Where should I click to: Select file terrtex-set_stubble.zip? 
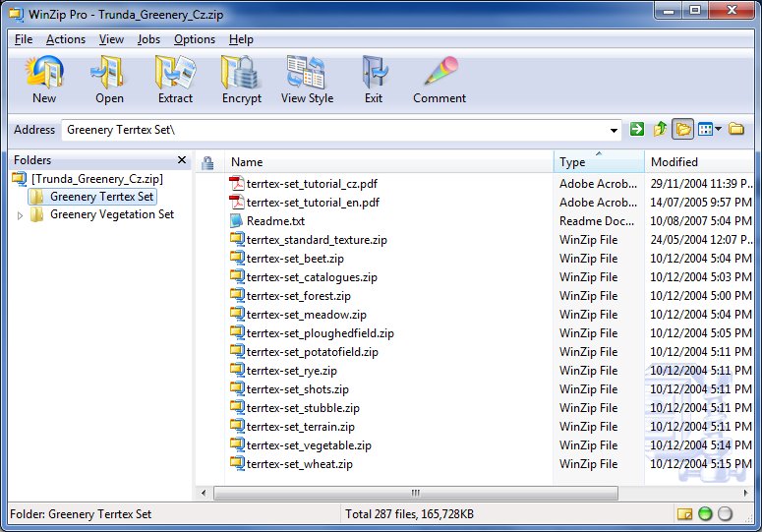click(303, 408)
